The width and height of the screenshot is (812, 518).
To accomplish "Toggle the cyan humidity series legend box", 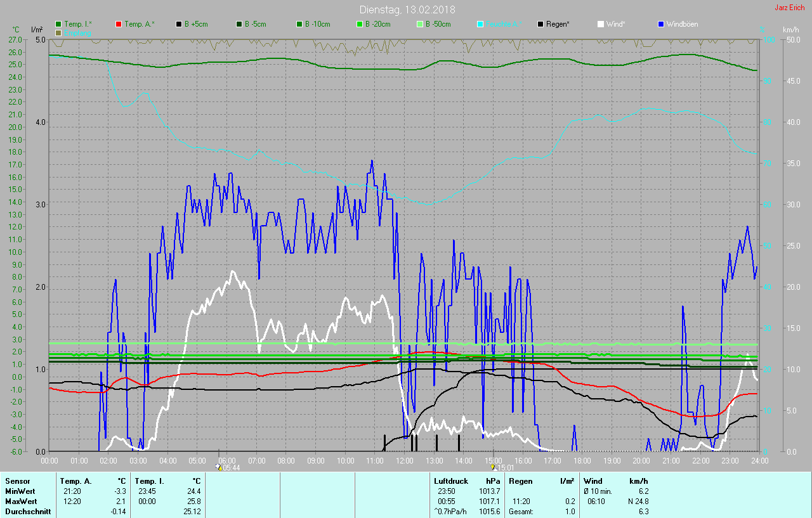I will (480, 24).
